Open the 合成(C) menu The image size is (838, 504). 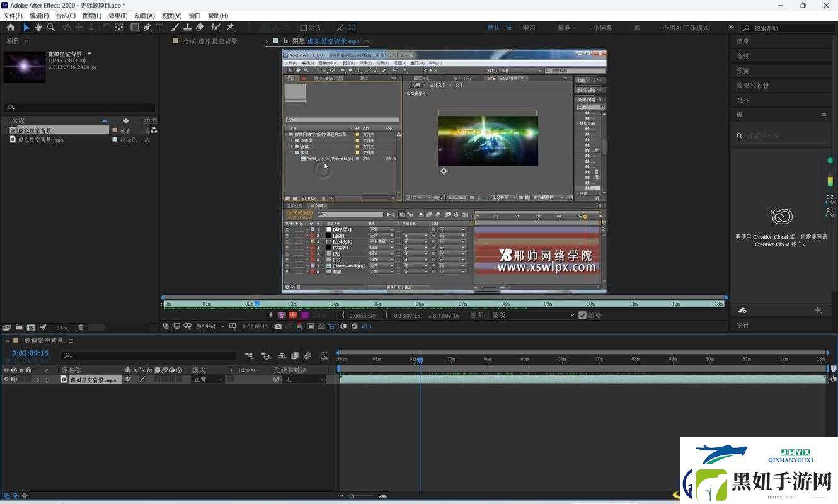pyautogui.click(x=66, y=16)
